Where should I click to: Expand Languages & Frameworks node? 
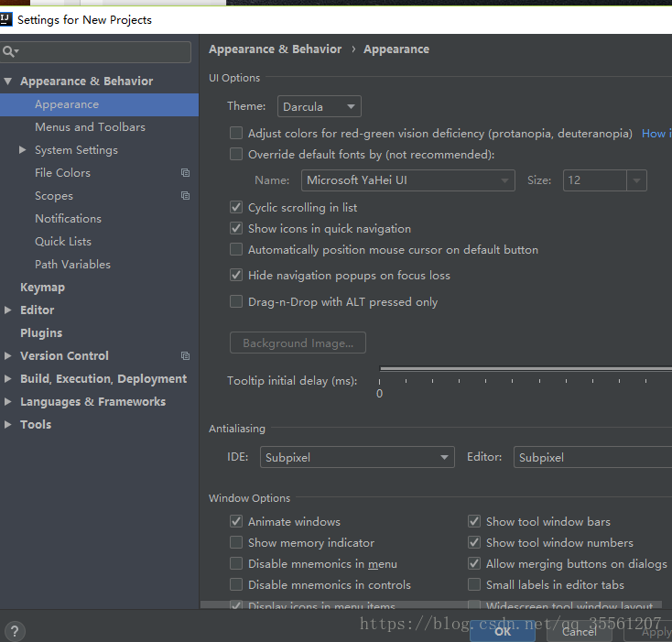pos(7,401)
